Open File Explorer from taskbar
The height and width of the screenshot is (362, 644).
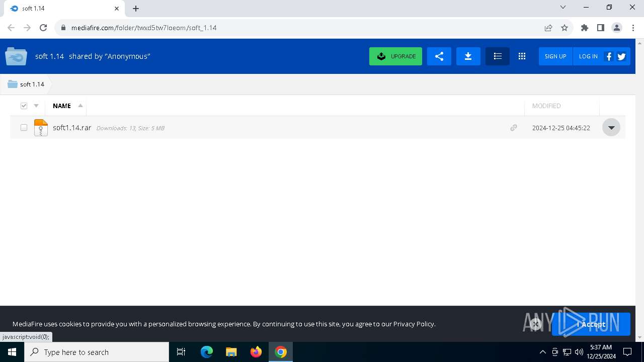[x=231, y=352]
